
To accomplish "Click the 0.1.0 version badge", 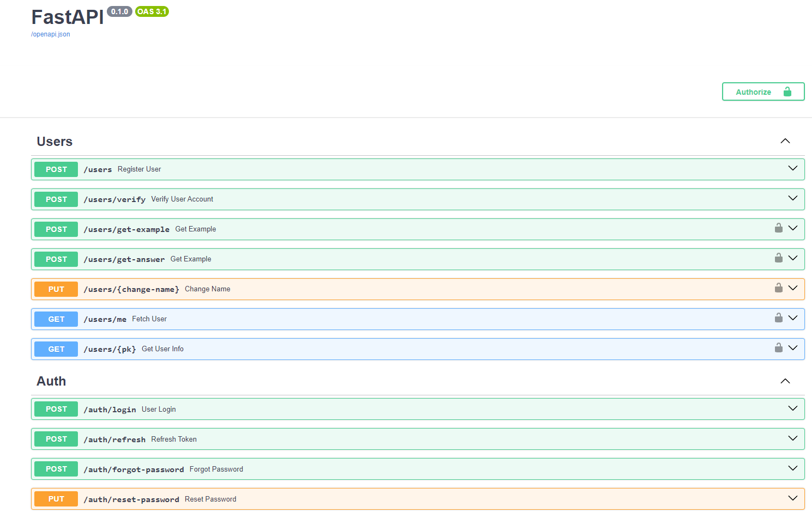I will click(119, 11).
